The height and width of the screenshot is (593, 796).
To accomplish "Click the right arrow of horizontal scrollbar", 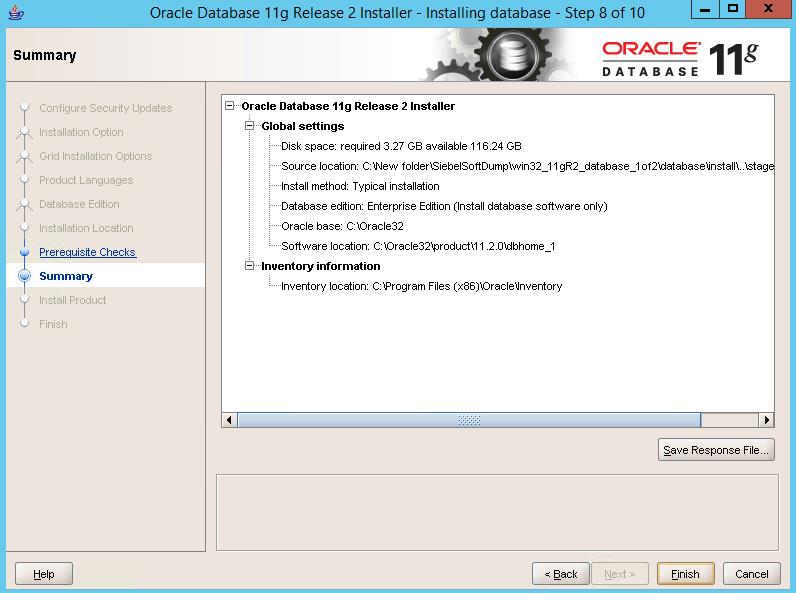I will click(766, 420).
